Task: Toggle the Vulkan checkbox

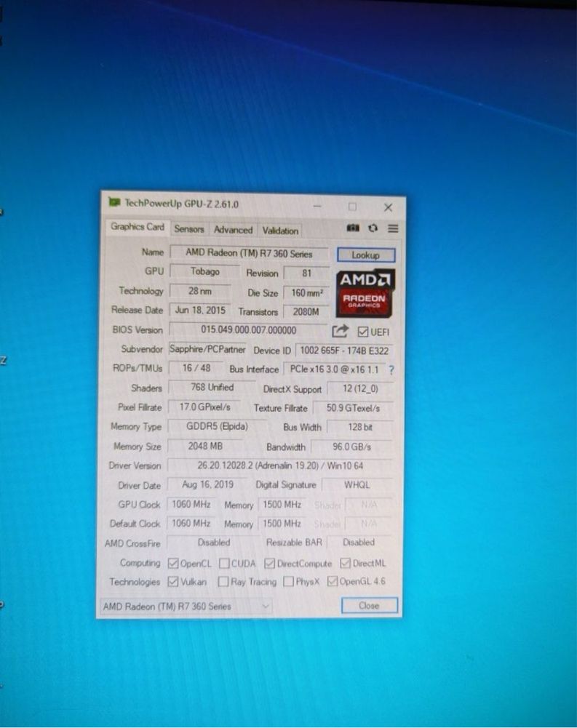Action: [x=173, y=581]
